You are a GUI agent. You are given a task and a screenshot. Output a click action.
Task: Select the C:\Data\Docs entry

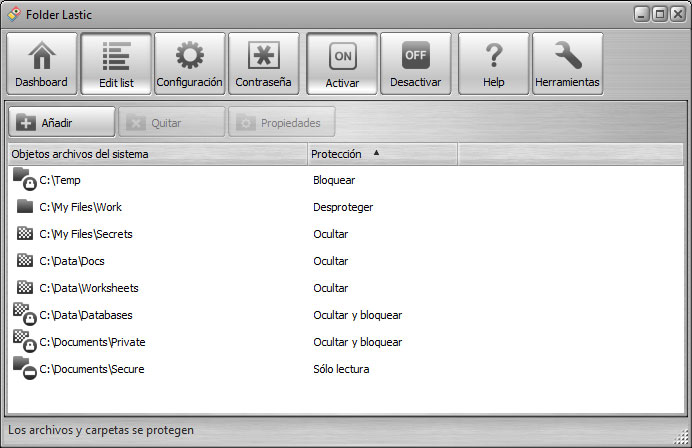pyautogui.click(x=72, y=261)
